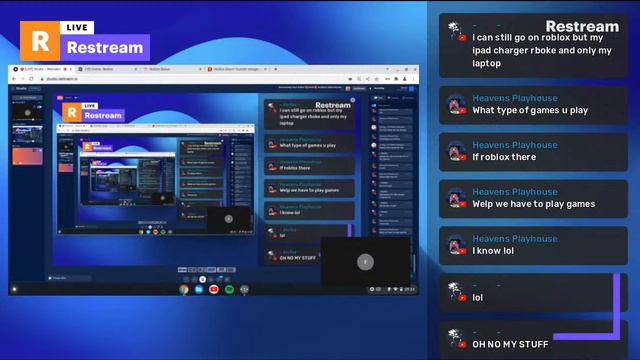Switch to LIVE Studio Restream tab
The width and height of the screenshot is (640, 360).
click(x=42, y=69)
